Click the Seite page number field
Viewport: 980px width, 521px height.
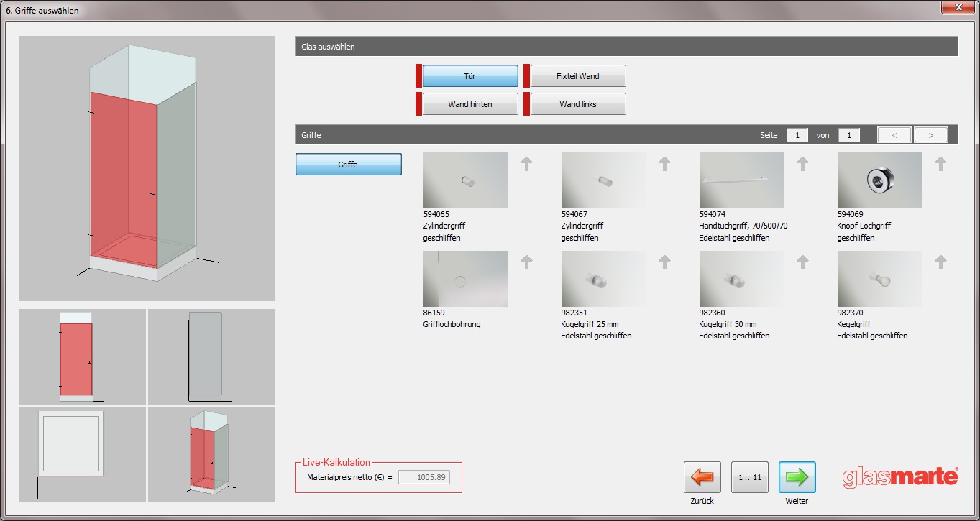797,135
